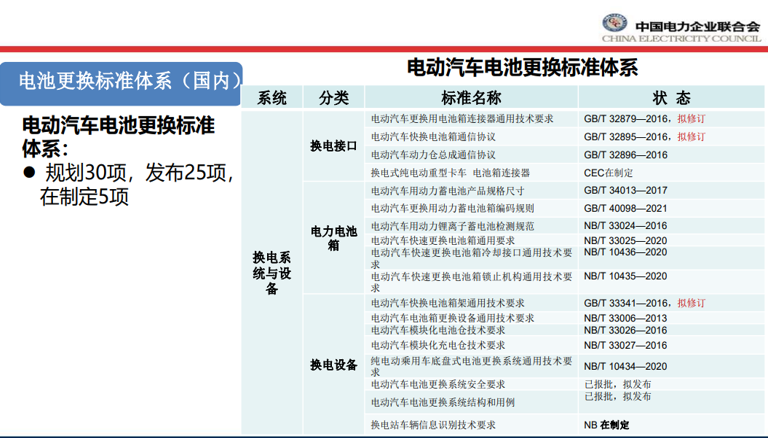Click red 拟修订 next to GB/T 32879—2016

pyautogui.click(x=692, y=119)
